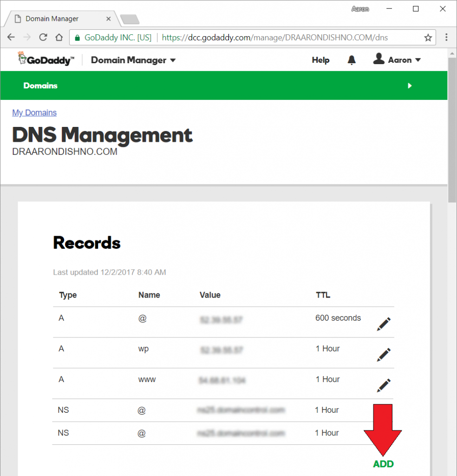Click the ADD link to create a record
Viewport: 457px width, 476px height.
383,463
